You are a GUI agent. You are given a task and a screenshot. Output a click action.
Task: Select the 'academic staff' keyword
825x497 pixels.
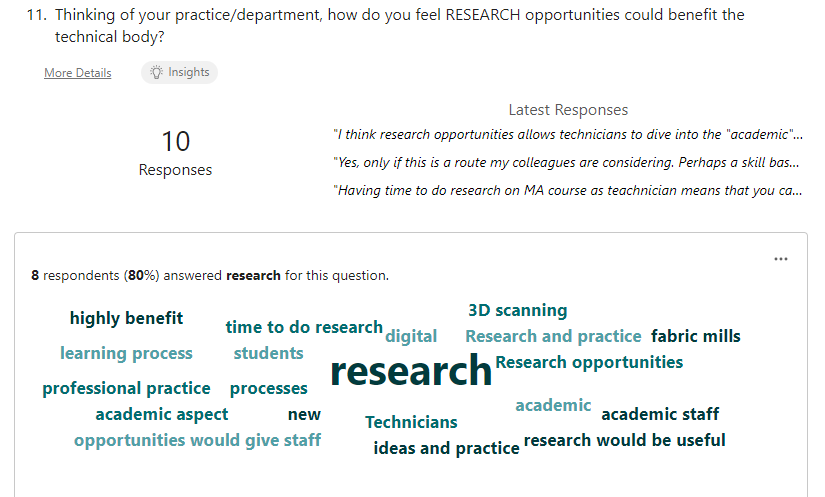pos(659,414)
